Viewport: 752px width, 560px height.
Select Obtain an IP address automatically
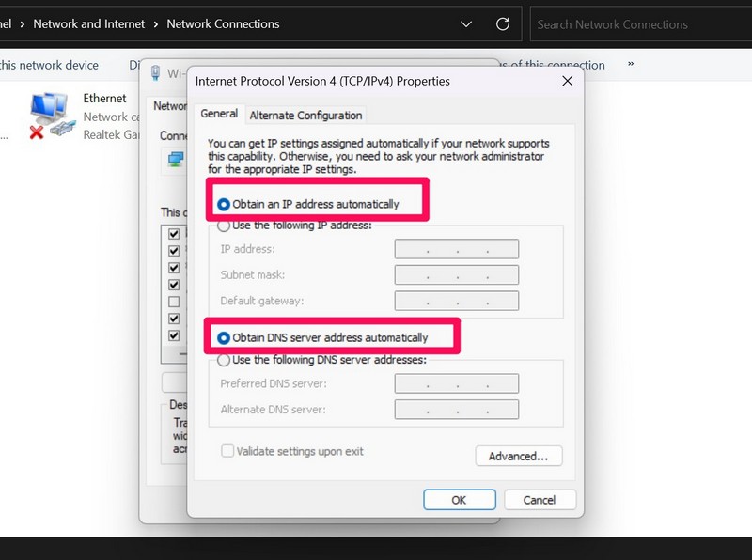click(x=224, y=204)
